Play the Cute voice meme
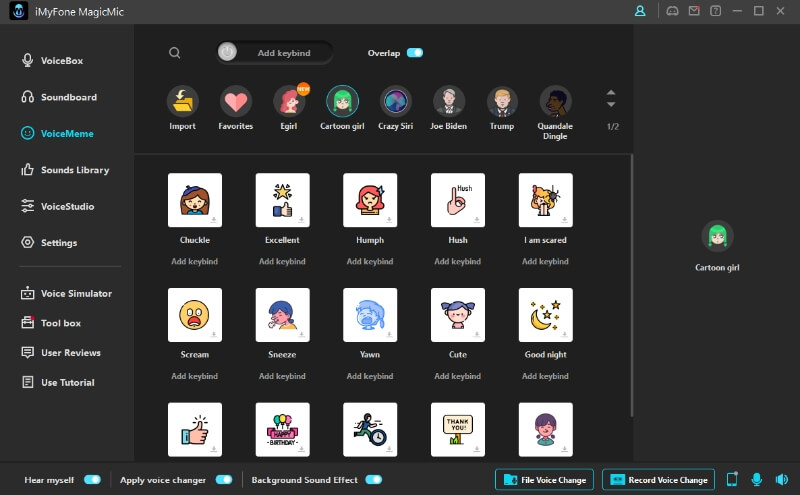Viewport: 800px width, 495px height. point(458,315)
